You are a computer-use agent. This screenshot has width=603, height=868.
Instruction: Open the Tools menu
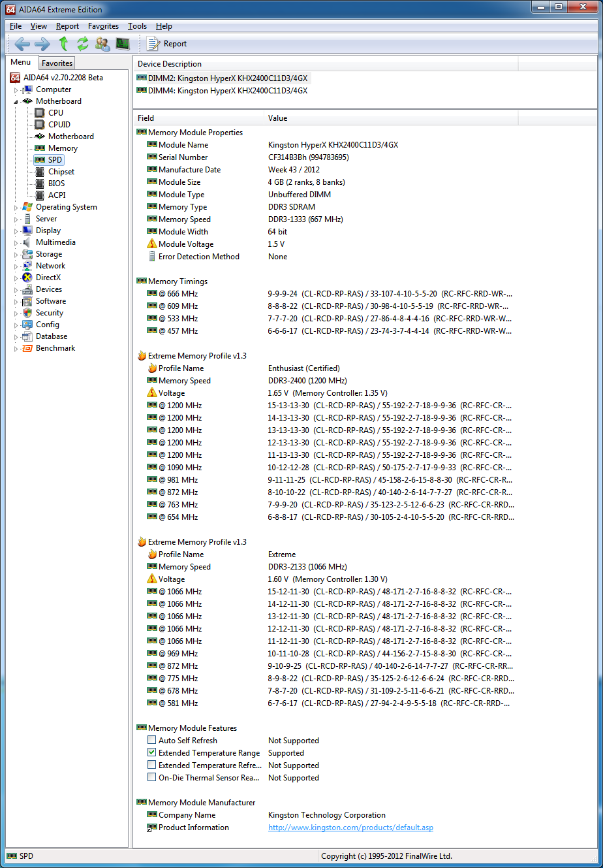[137, 26]
